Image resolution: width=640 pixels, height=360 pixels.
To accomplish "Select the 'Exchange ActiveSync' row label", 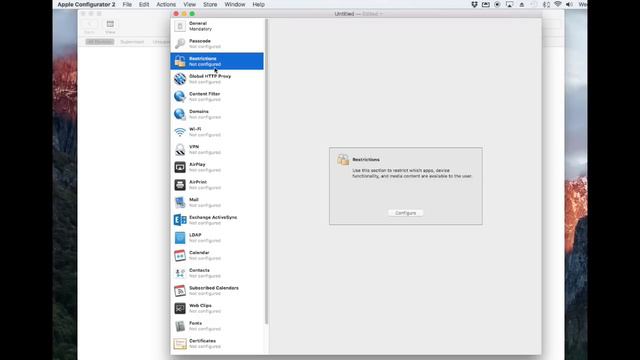I will coord(213,218).
